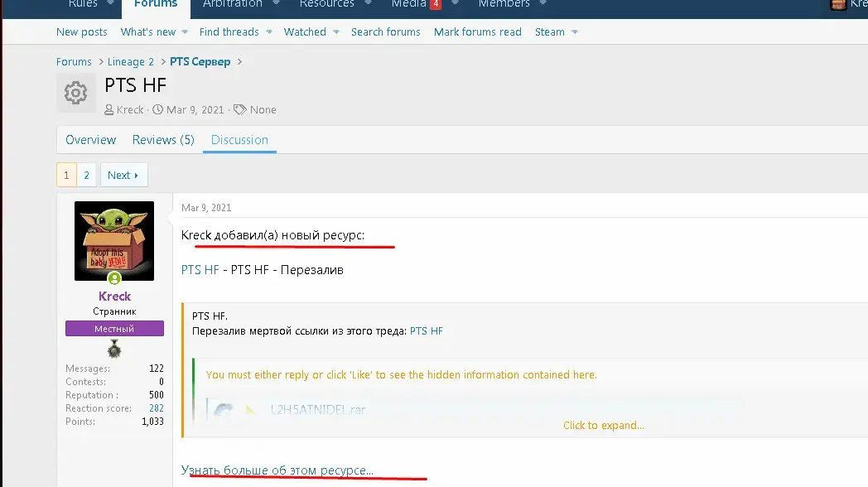The width and height of the screenshot is (868, 487).
Task: Expand the Arbitration dropdown arrow
Action: tap(277, 3)
